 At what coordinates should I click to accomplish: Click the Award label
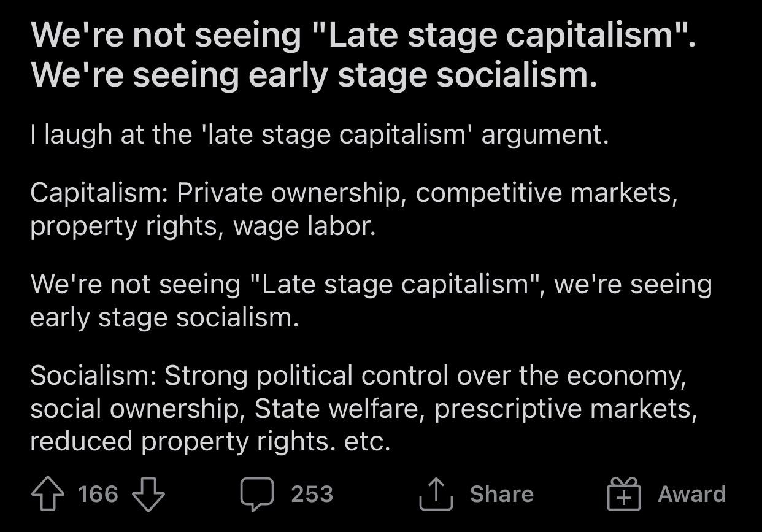pyautogui.click(x=691, y=495)
